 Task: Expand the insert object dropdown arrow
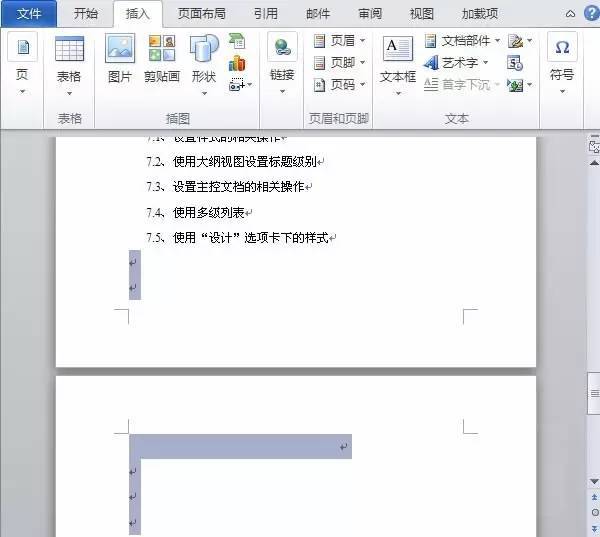(x=530, y=85)
